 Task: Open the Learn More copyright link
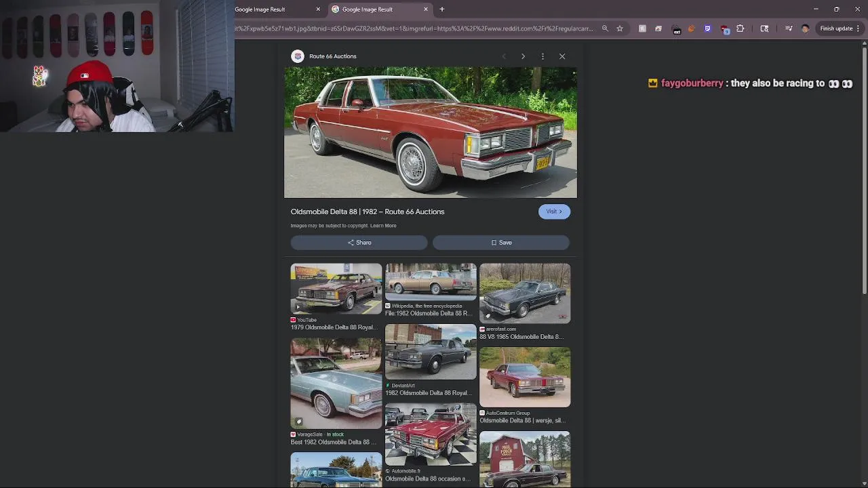(383, 226)
